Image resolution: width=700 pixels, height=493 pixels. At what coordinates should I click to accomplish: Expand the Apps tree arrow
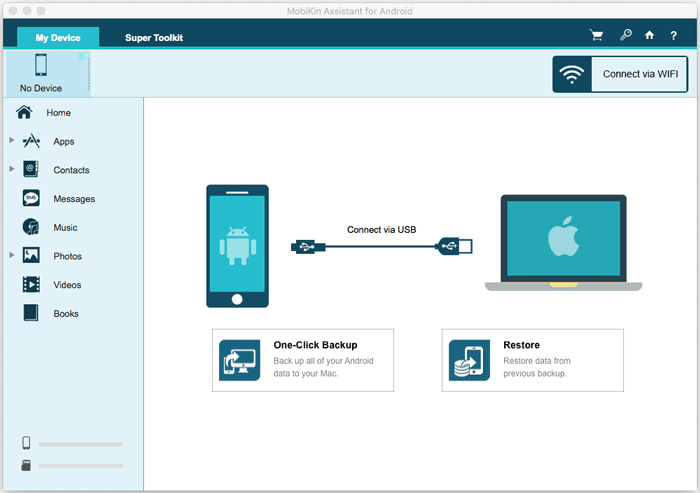click(x=12, y=140)
